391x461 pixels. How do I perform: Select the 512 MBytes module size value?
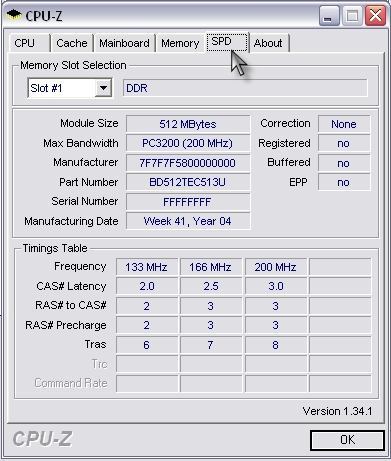pyautogui.click(x=188, y=124)
